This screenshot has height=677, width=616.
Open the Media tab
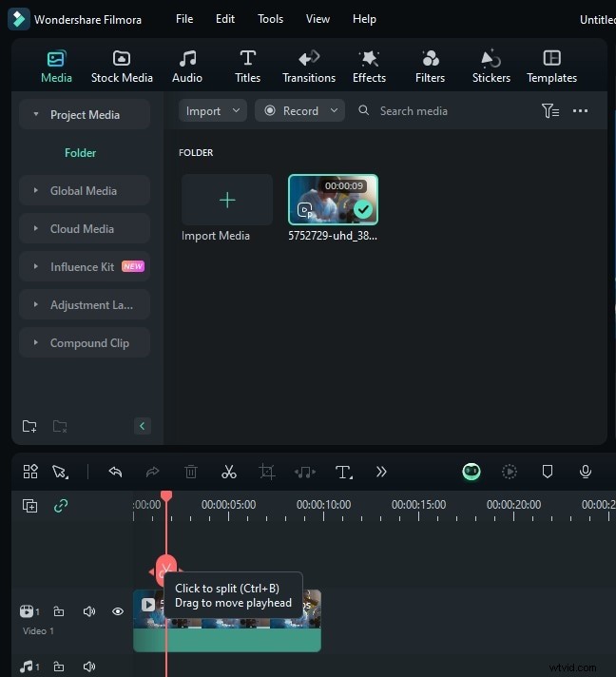coord(56,67)
